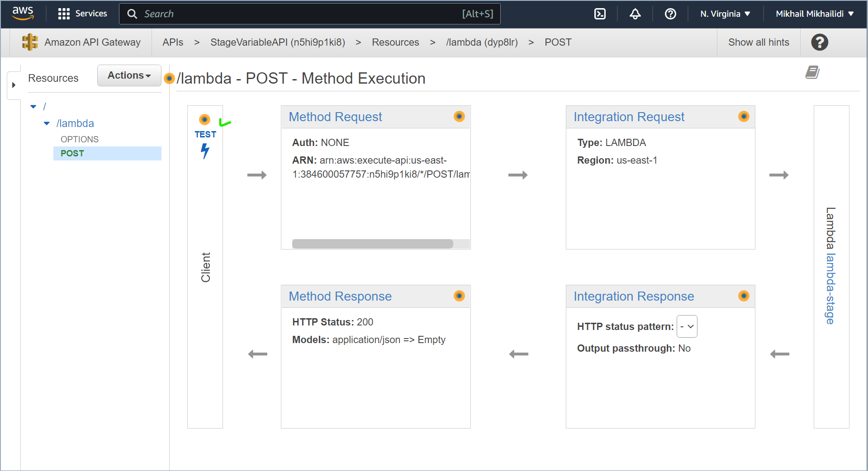
Task: Collapse the /lambda resource chevron
Action: 46,123
